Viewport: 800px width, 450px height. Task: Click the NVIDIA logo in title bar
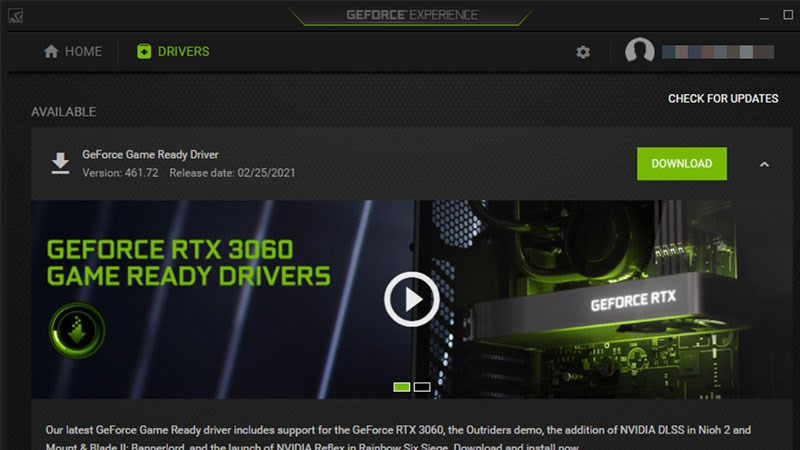coord(15,16)
